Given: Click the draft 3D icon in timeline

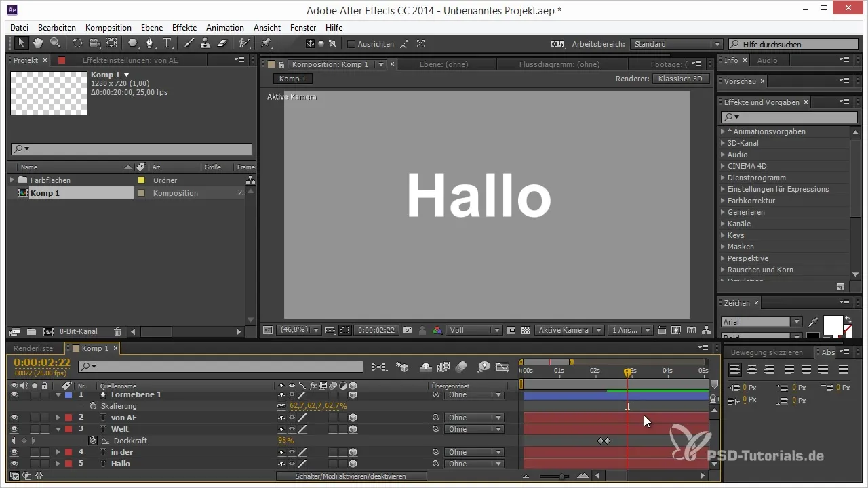Looking at the screenshot, I should click(402, 367).
